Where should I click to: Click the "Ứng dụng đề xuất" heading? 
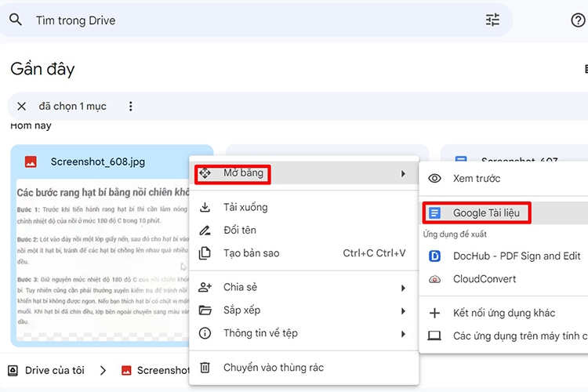coord(455,234)
